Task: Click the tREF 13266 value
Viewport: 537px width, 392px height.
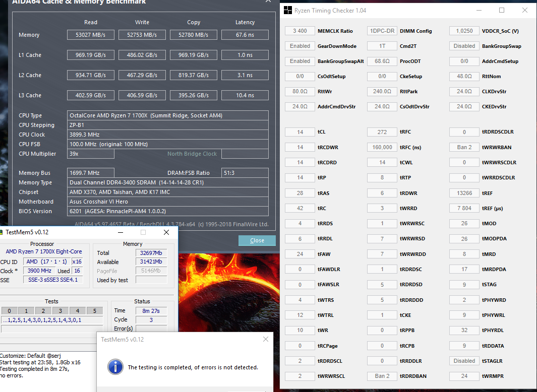Action: [x=464, y=193]
